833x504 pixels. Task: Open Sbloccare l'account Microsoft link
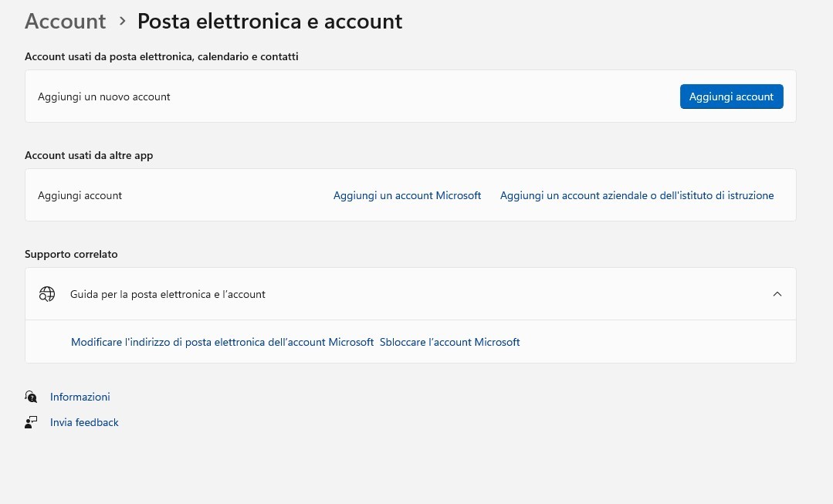pyautogui.click(x=449, y=342)
